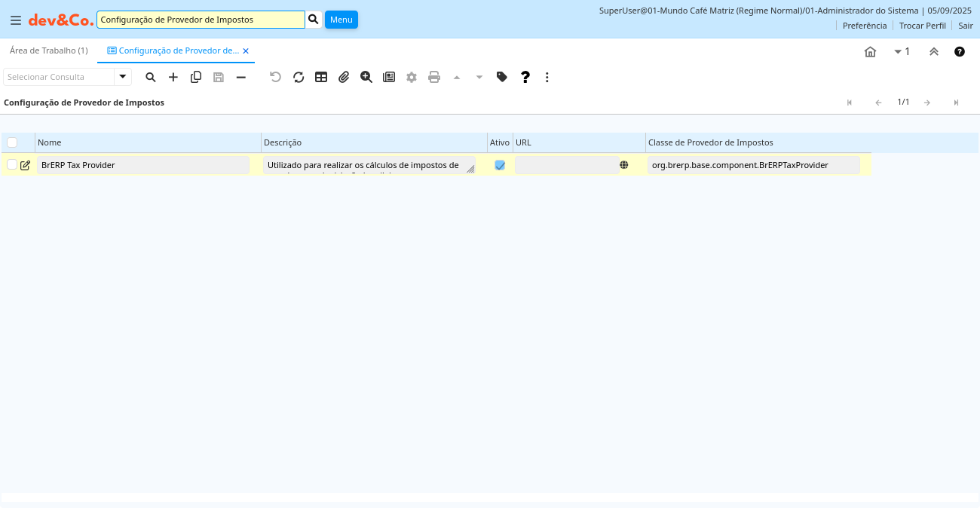Click the Refresh toolbar icon
Image resolution: width=980 pixels, height=508 pixels.
[299, 77]
